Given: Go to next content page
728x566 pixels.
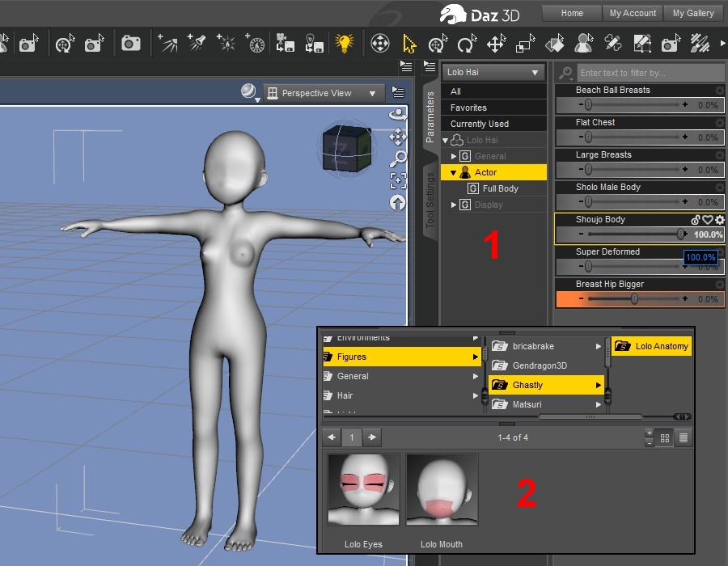Looking at the screenshot, I should tap(372, 437).
